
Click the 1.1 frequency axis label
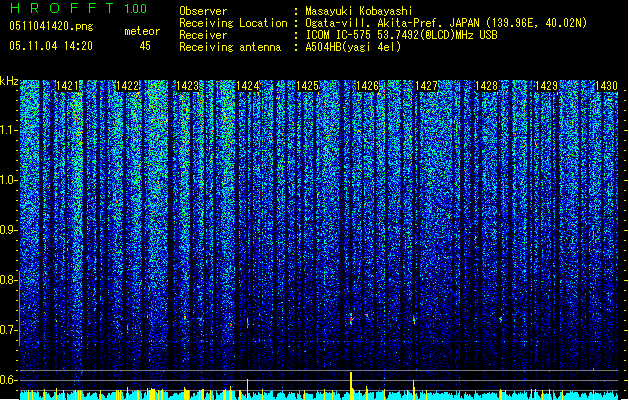(8, 130)
